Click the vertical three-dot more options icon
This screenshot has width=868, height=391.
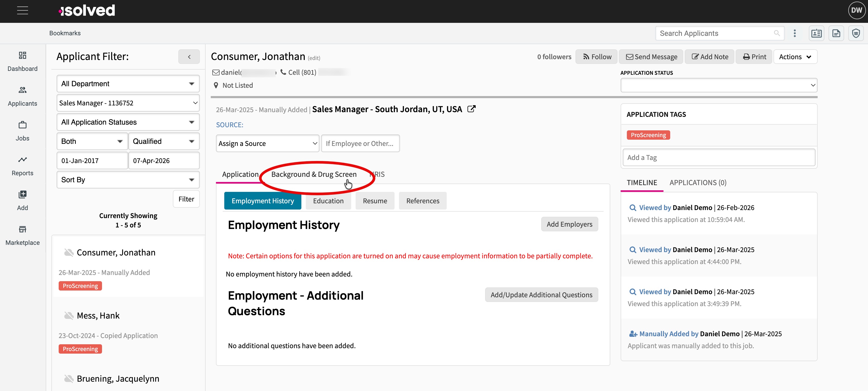(795, 33)
